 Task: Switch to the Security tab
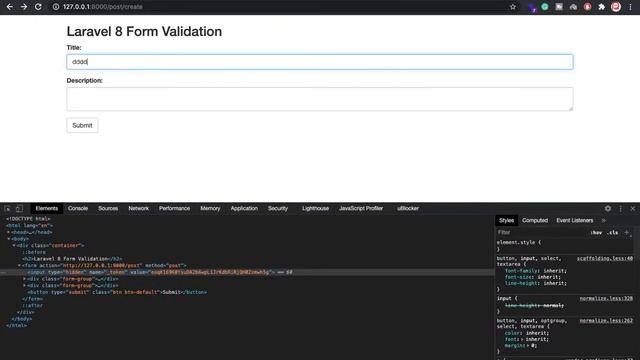[x=278, y=209]
